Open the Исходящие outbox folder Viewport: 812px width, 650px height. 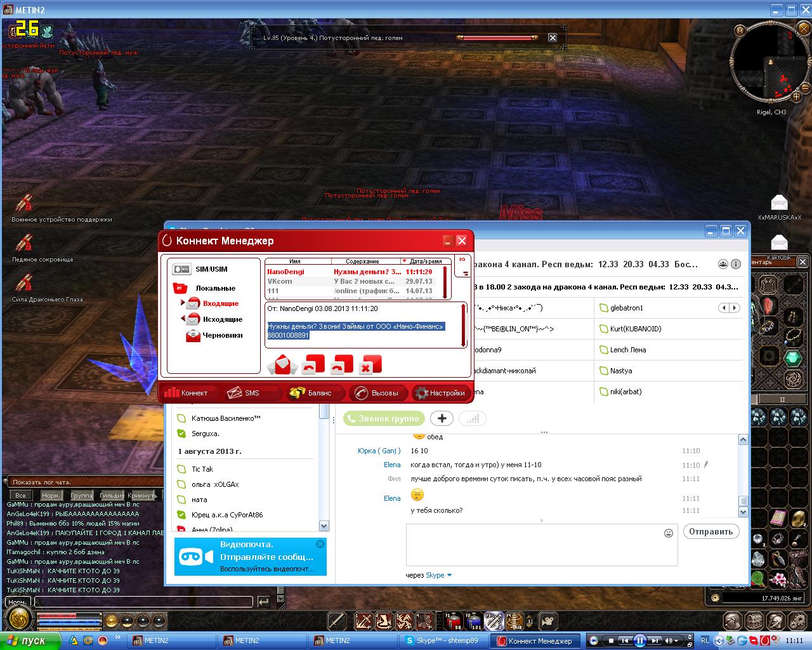click(212, 319)
